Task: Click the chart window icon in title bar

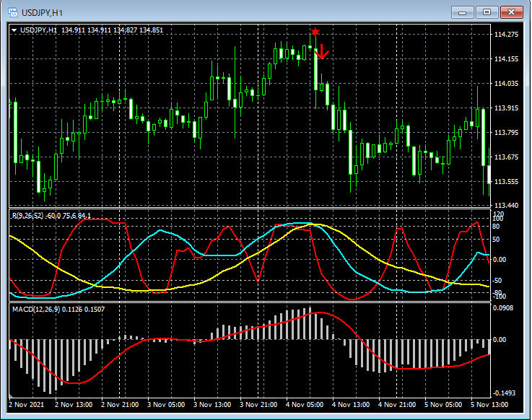Action: (x=12, y=12)
